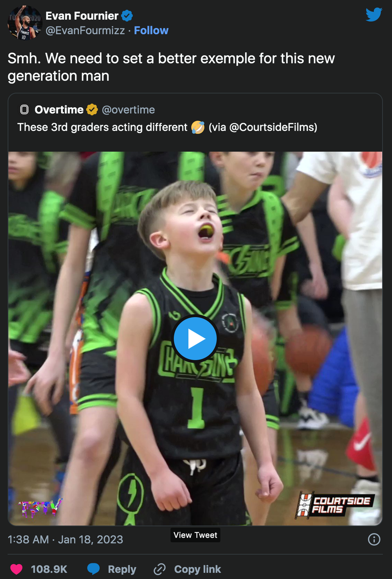392x579 pixels.
Task: Follow Evan Fournier
Action: (151, 31)
